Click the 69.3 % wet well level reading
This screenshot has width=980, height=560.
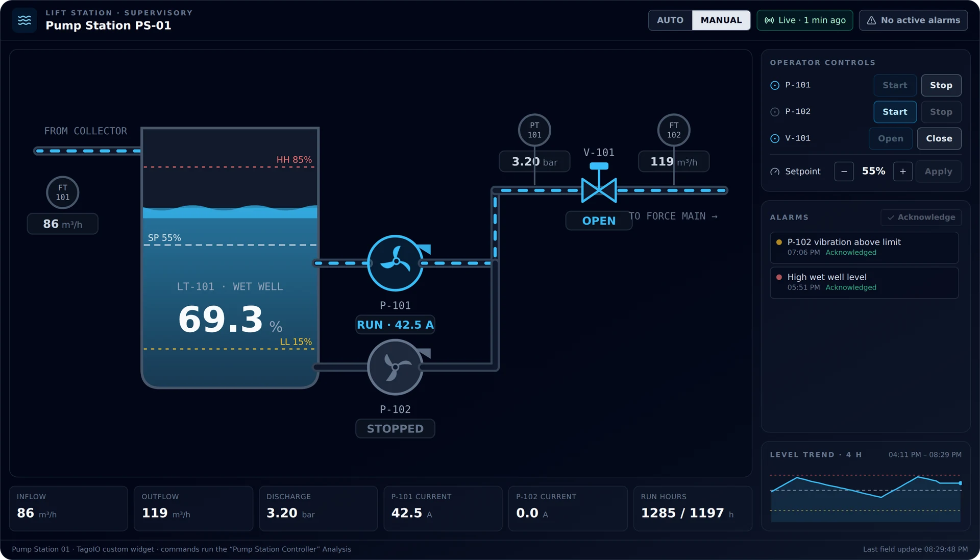230,320
